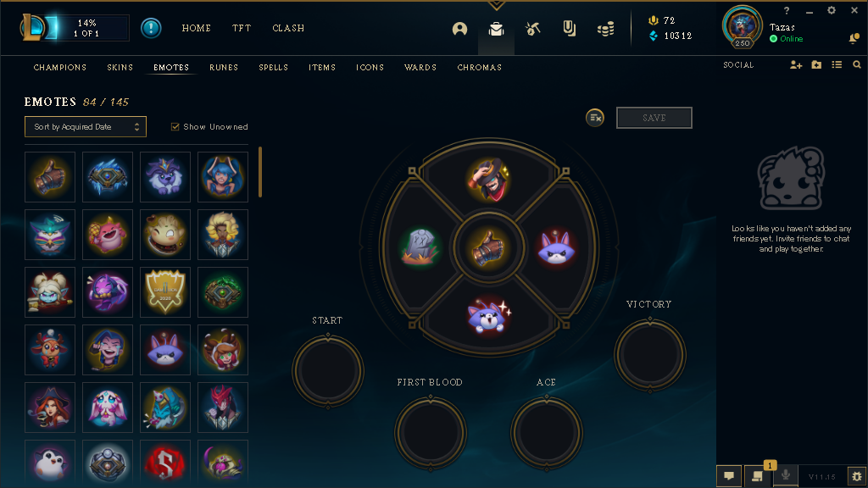This screenshot has height=488, width=868.
Task: Open the Store coins icon
Action: coord(605,29)
